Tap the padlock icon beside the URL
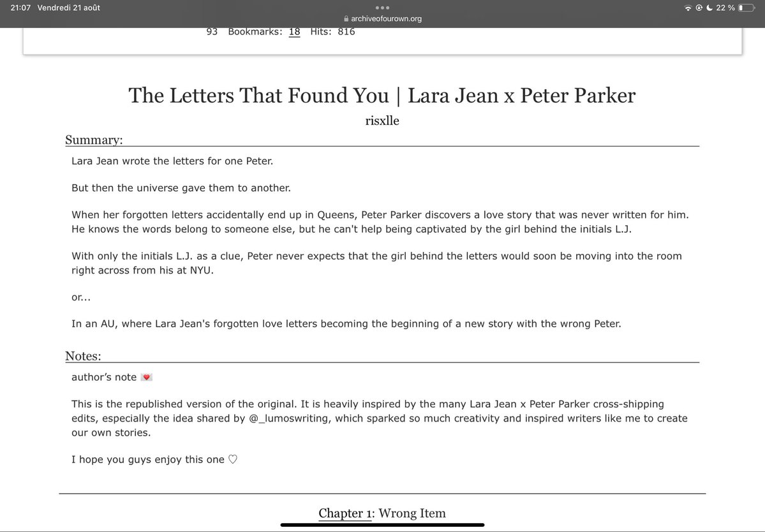 [346, 18]
